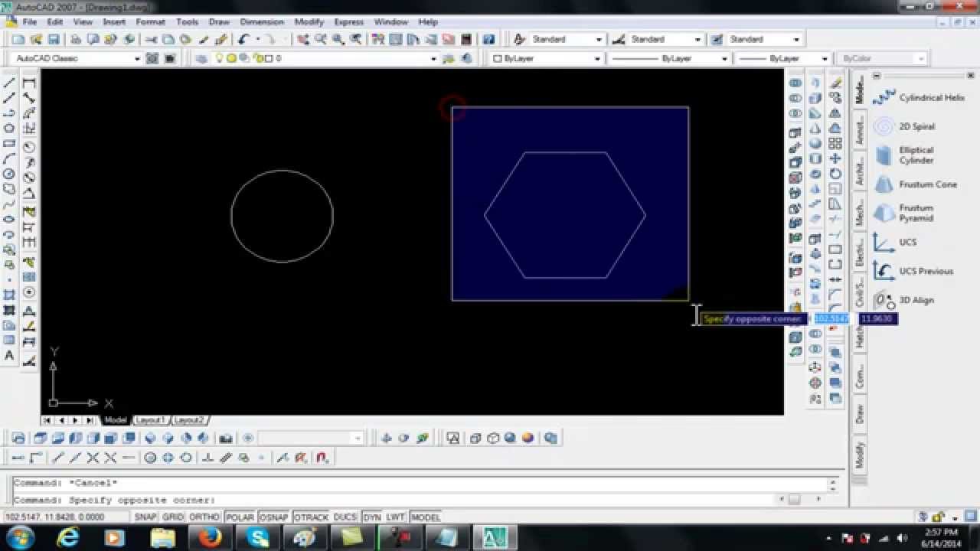Select the Spline draw tool
Viewport: 980px width, 551px height.
pos(10,204)
